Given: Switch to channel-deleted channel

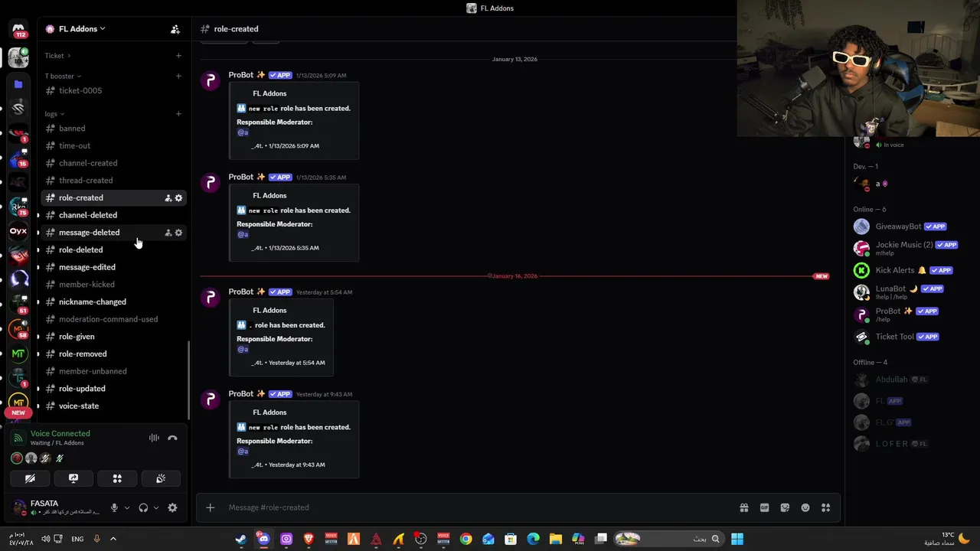Looking at the screenshot, I should click(113, 215).
